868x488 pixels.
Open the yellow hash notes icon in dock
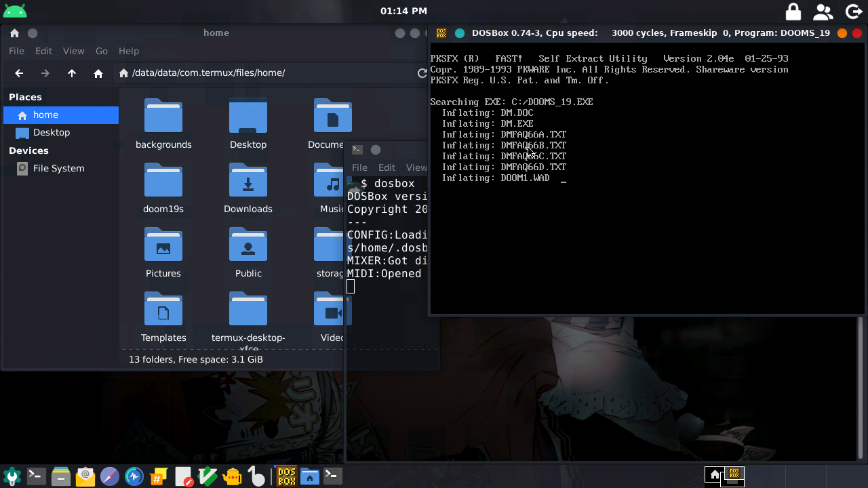(x=159, y=476)
